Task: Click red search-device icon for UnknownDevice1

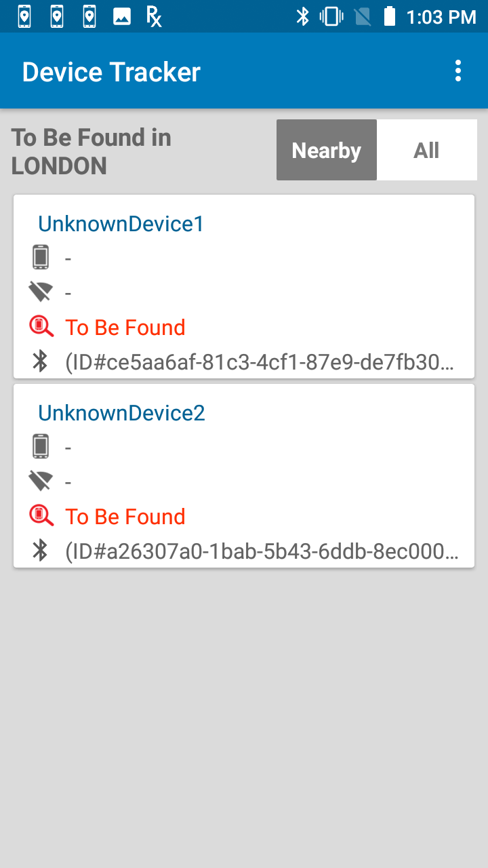Action: (41, 327)
